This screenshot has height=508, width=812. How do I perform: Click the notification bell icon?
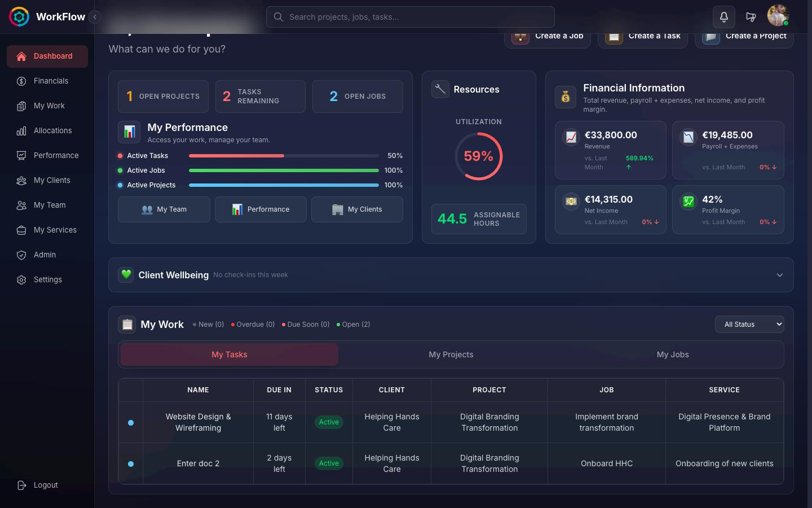(723, 17)
